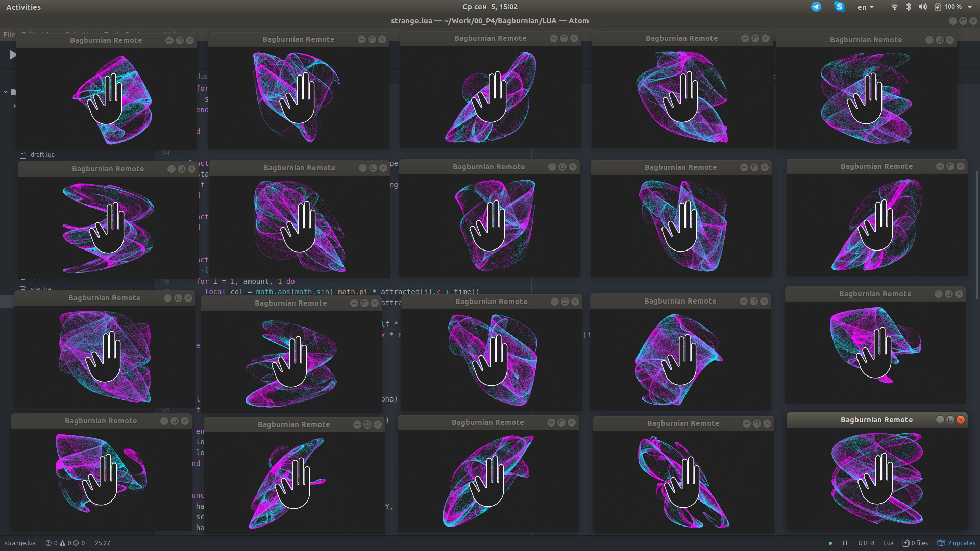Click the LF line ending selector
The width and height of the screenshot is (980, 551).
[846, 543]
